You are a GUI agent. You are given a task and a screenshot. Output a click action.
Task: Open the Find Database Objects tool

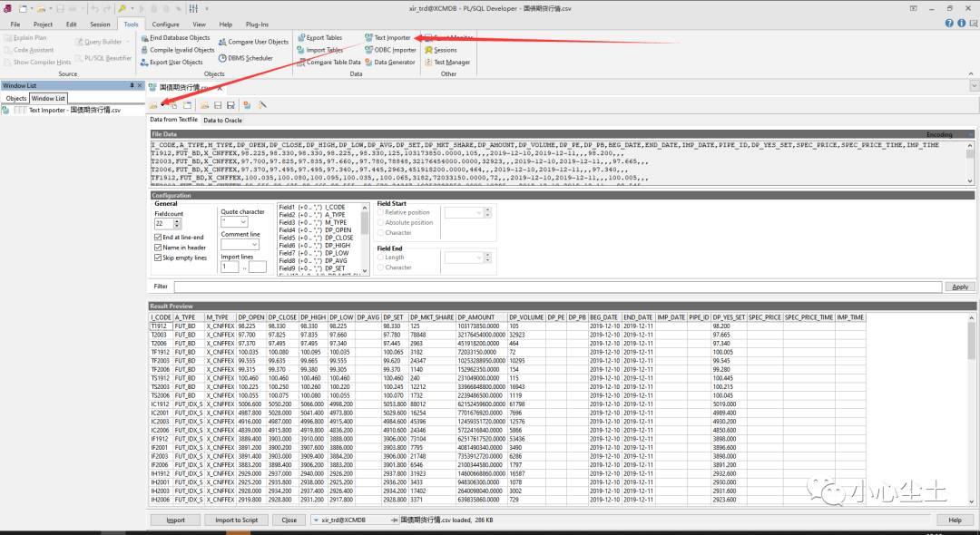click(x=176, y=37)
